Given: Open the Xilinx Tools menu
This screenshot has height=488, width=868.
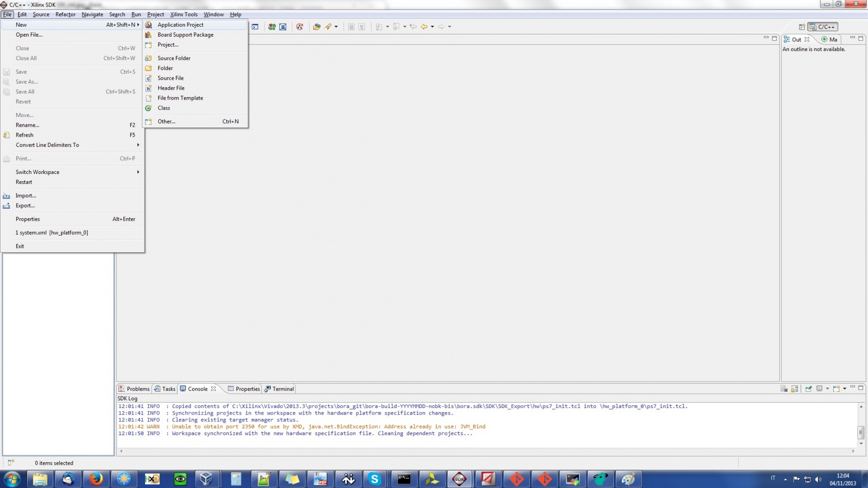Looking at the screenshot, I should click(x=184, y=14).
